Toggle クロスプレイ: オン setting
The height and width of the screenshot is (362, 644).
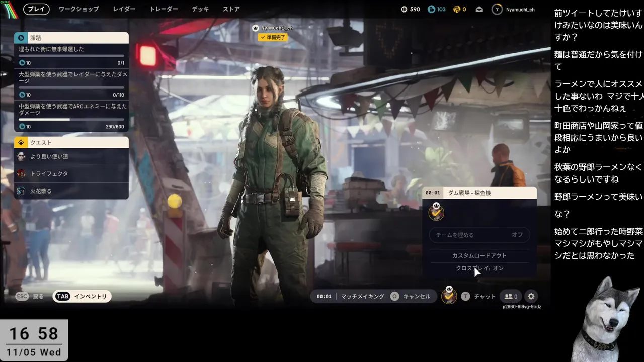click(x=479, y=268)
